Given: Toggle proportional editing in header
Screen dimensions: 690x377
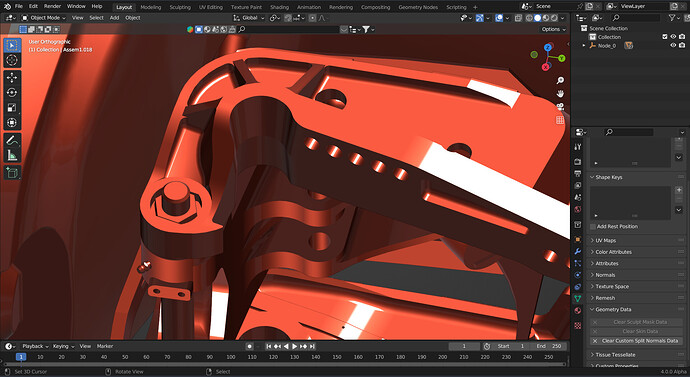Looking at the screenshot, I should tap(312, 18).
